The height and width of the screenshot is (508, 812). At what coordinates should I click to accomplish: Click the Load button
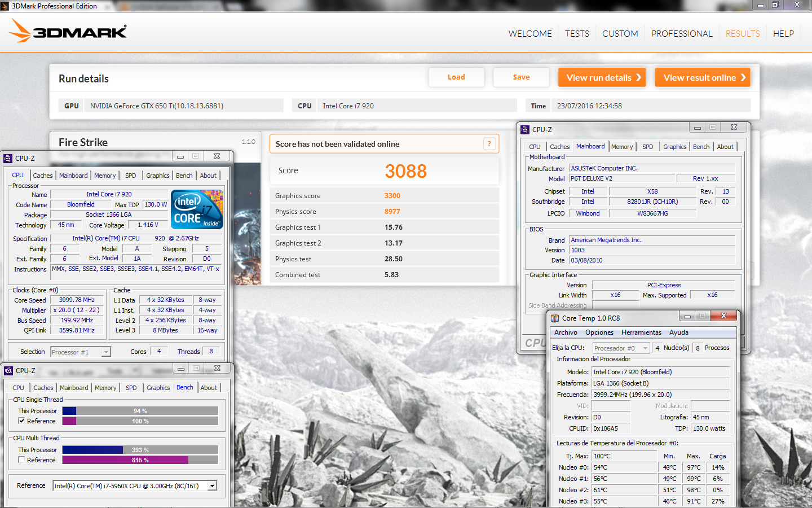[x=456, y=77]
